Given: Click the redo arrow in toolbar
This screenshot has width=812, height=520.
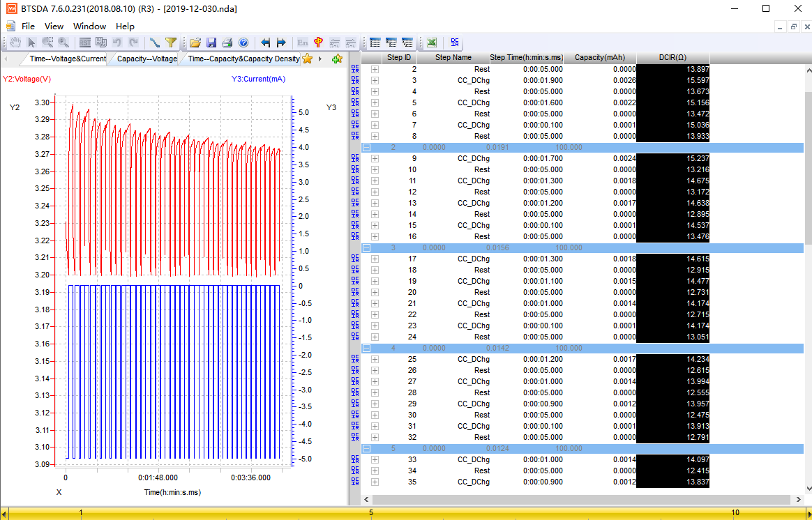Looking at the screenshot, I should point(134,43).
